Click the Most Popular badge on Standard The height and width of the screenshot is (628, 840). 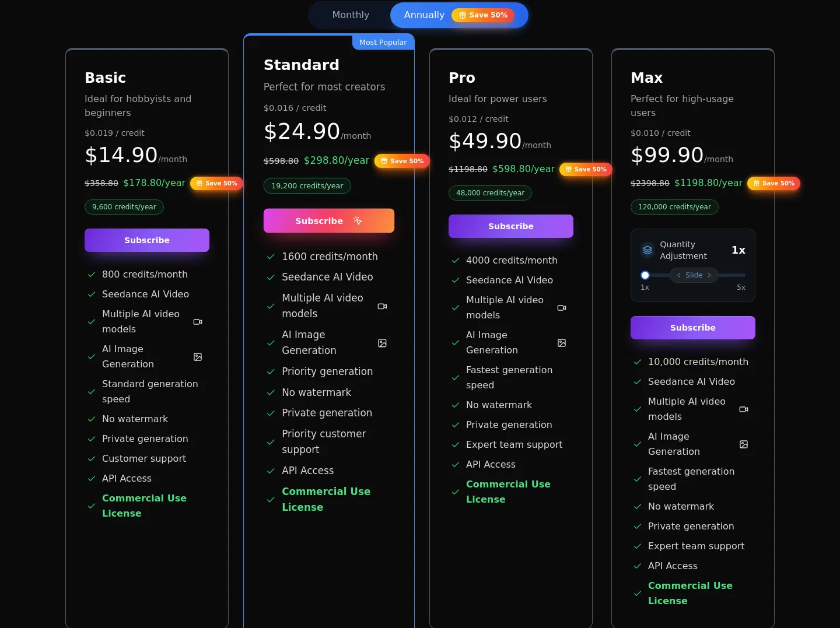click(x=383, y=42)
